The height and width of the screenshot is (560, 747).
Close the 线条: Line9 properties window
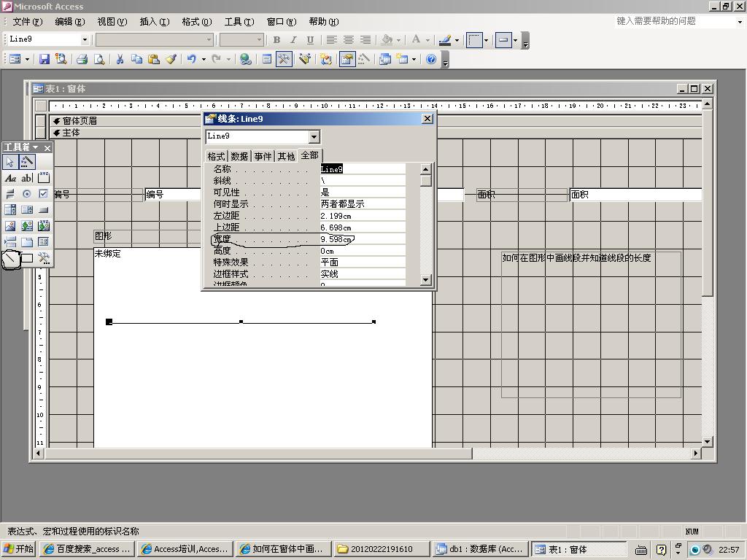click(427, 119)
